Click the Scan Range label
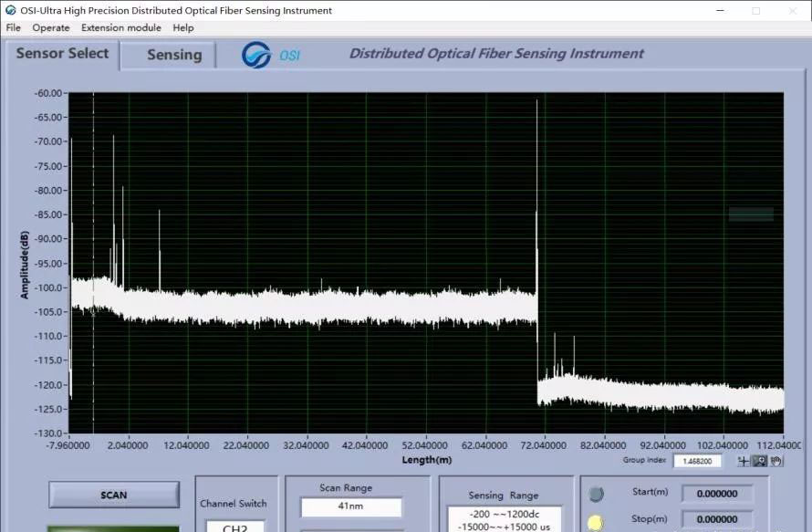Screen dimensions: 812x532 pos(346,488)
